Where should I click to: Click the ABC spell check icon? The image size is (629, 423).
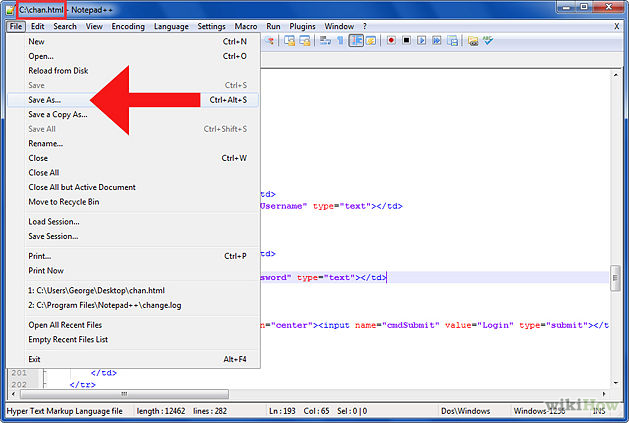coord(488,40)
